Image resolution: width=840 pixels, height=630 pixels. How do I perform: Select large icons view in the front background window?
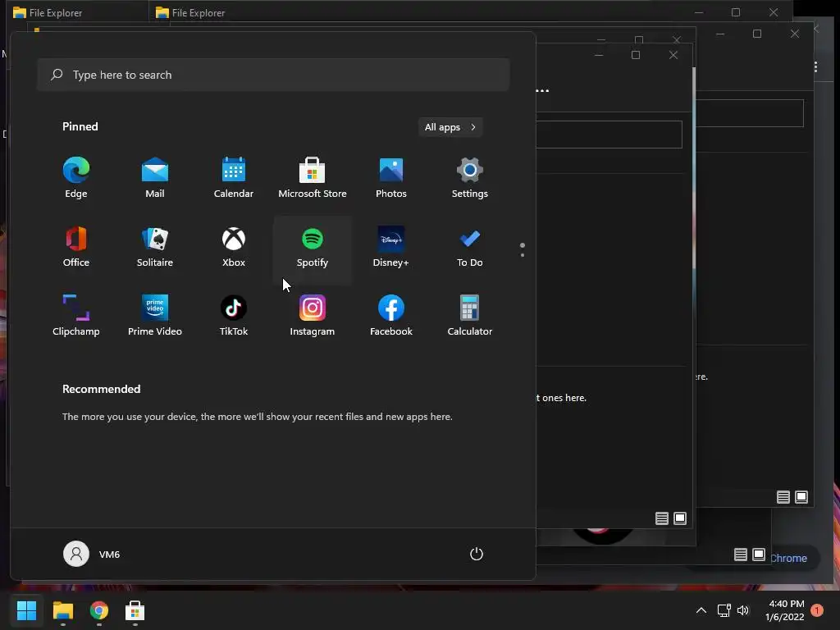pos(680,518)
